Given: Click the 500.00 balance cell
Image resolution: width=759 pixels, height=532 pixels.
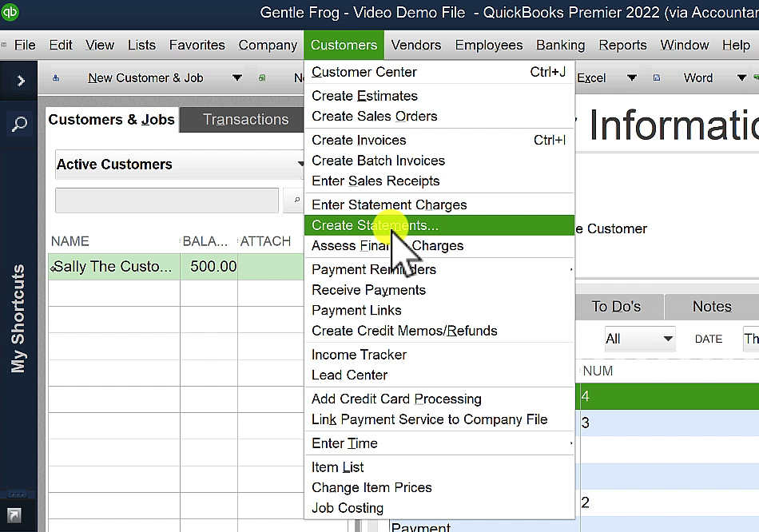Looking at the screenshot, I should coord(209,267).
